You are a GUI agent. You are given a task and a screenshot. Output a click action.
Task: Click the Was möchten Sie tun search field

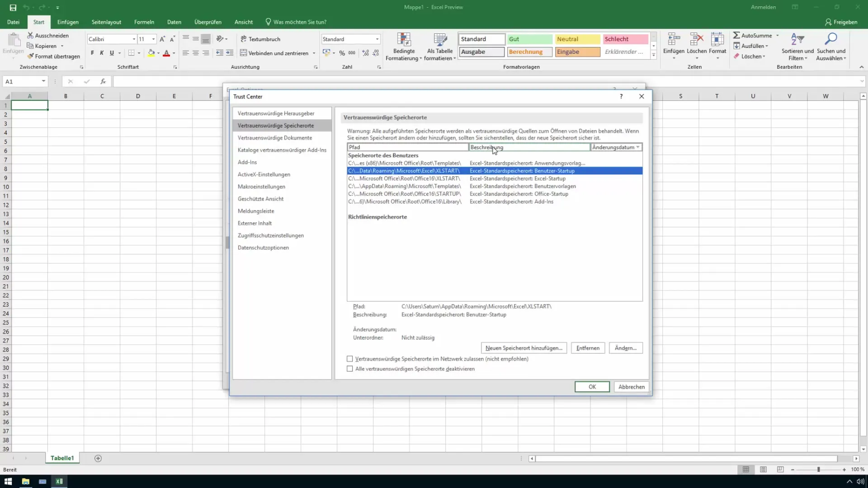point(296,22)
